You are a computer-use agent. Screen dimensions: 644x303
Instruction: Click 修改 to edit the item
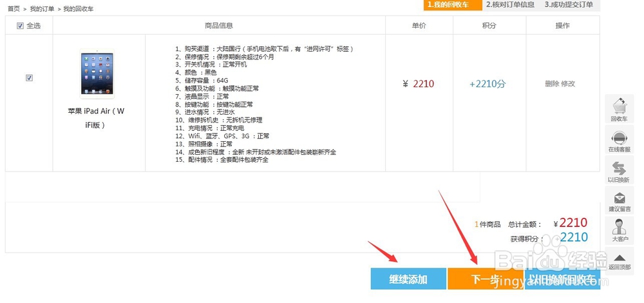coord(568,84)
